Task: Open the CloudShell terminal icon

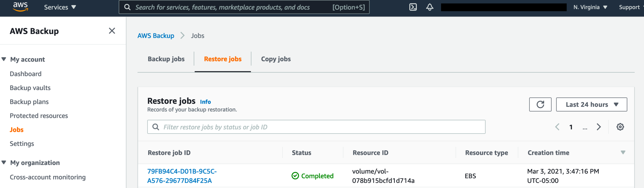Action: [x=413, y=7]
